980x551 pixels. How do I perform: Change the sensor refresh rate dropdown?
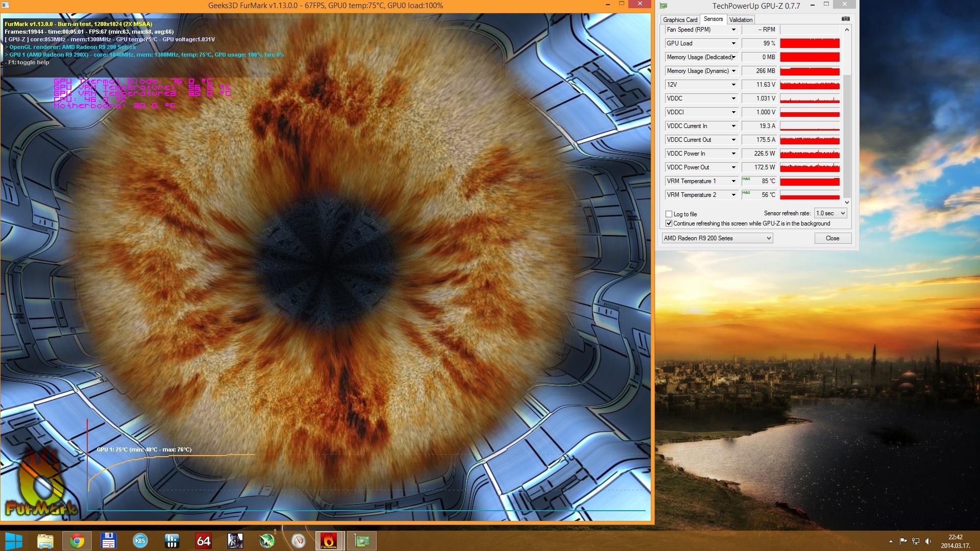[x=830, y=213]
